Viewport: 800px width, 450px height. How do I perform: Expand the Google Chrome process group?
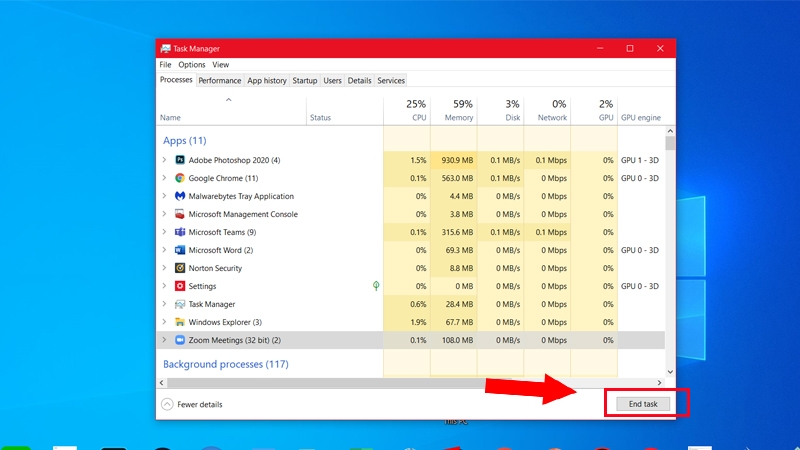coord(164,178)
